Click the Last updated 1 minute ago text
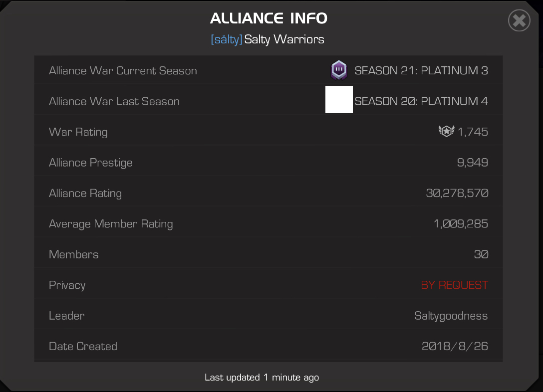 [x=262, y=378]
